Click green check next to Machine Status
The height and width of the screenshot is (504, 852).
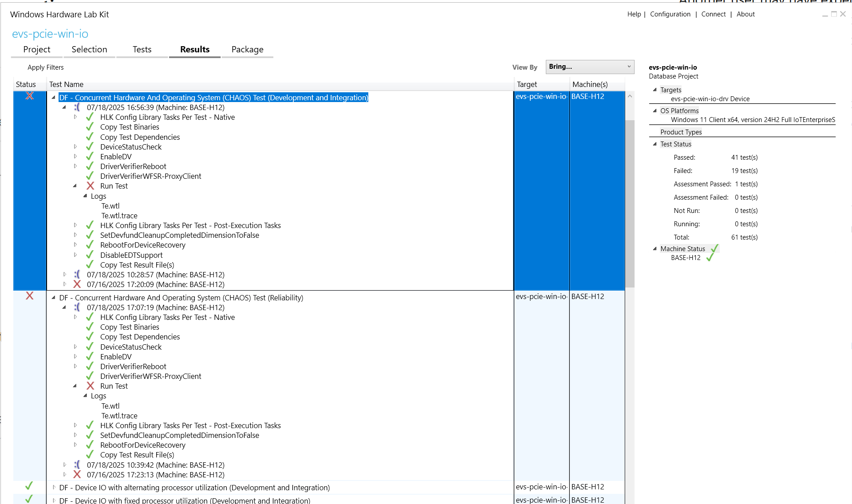(714, 248)
